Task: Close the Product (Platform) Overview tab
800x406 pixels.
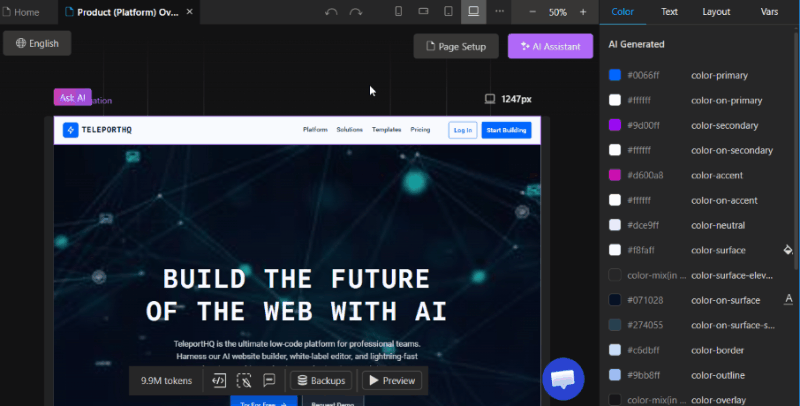Action: pos(189,12)
